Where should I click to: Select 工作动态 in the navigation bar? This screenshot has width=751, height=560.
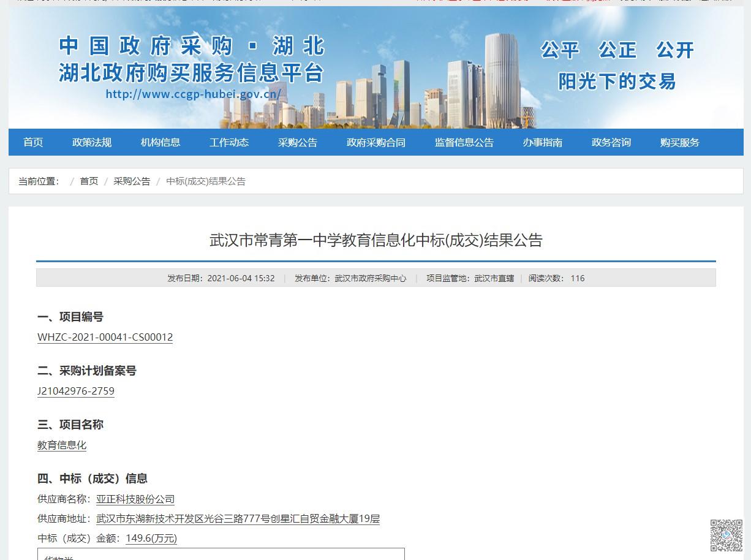coord(229,142)
